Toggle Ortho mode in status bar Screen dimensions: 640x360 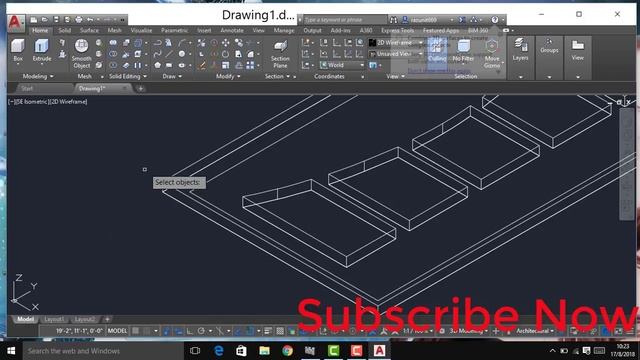189,331
